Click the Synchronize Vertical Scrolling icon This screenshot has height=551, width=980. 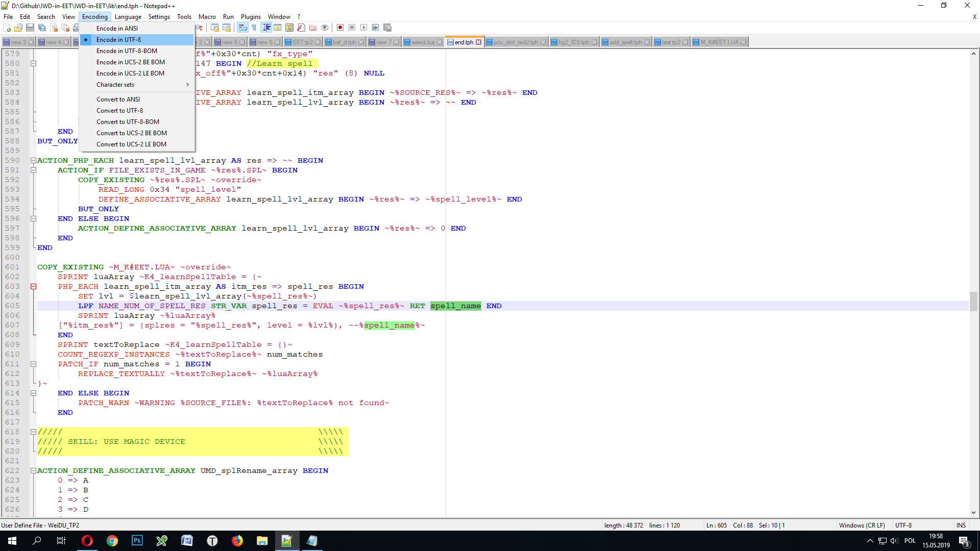click(215, 28)
